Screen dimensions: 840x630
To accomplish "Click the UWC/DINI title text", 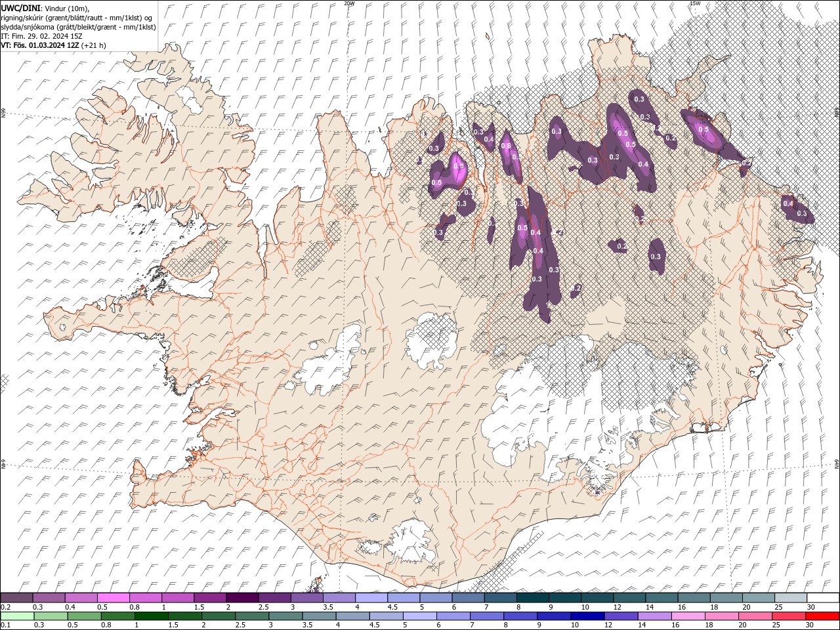I will pyautogui.click(x=21, y=7).
